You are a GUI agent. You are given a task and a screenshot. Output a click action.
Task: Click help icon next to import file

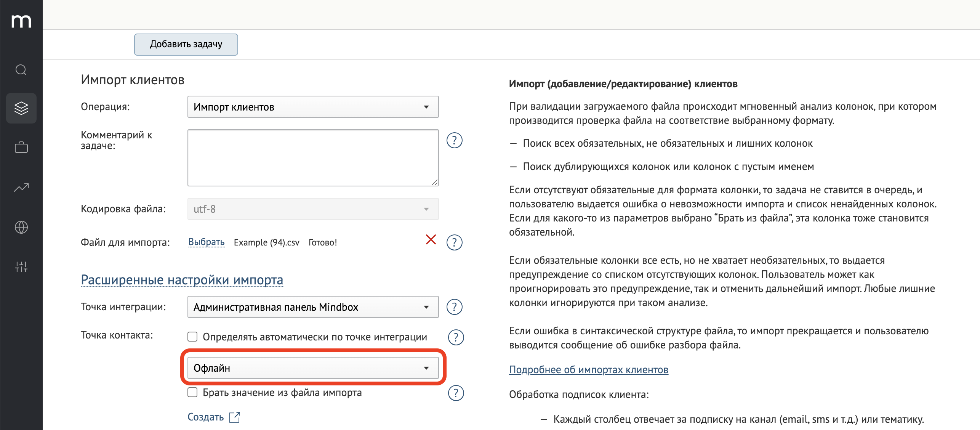pos(454,242)
